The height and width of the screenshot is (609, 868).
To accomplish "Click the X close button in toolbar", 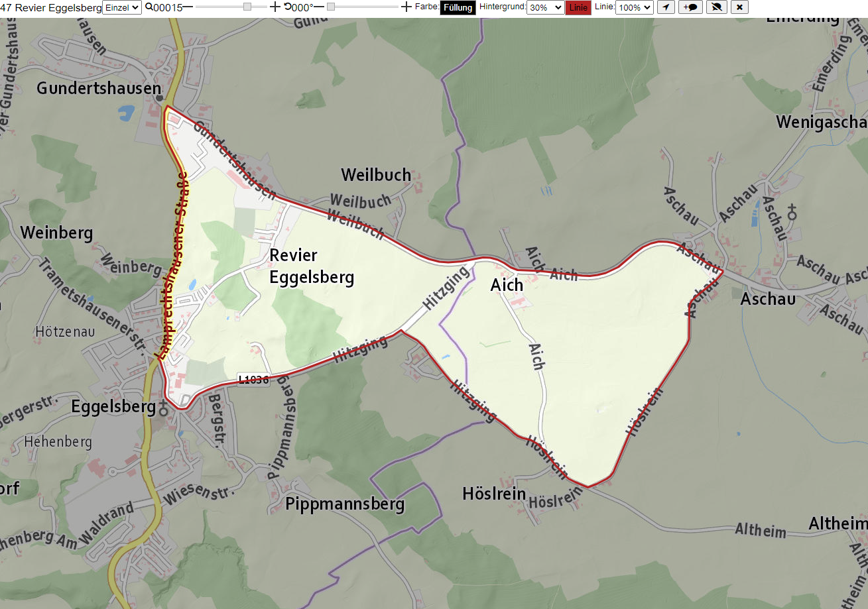I will [740, 7].
